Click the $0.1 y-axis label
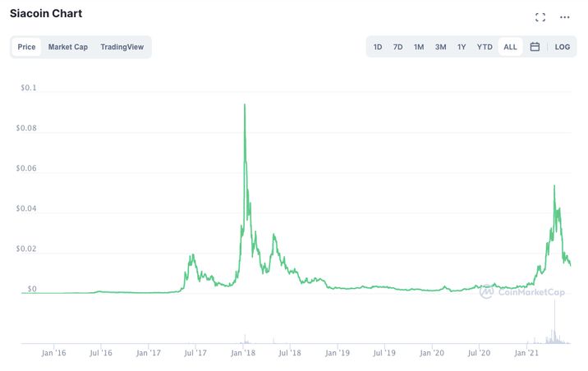The height and width of the screenshot is (371, 588). (x=29, y=88)
